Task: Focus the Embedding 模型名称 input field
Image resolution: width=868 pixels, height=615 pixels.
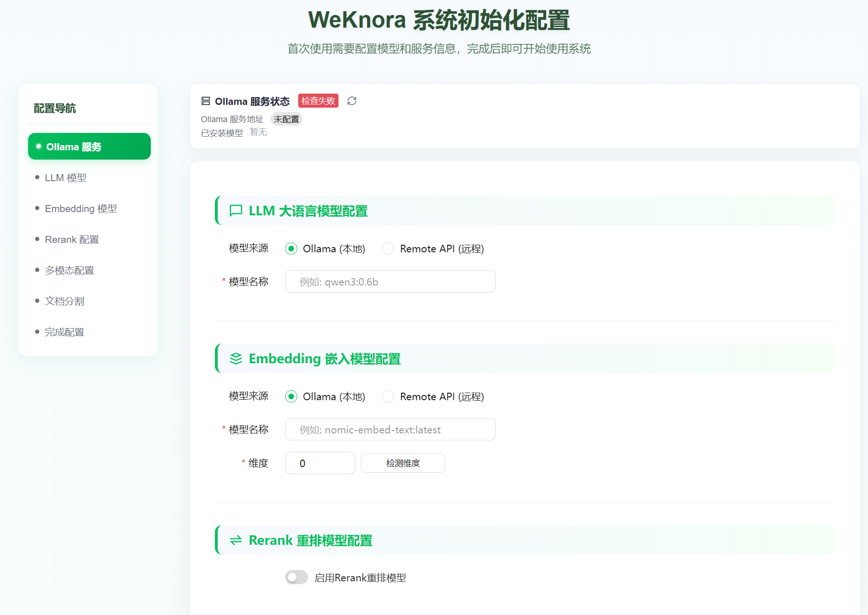Action: click(x=390, y=430)
